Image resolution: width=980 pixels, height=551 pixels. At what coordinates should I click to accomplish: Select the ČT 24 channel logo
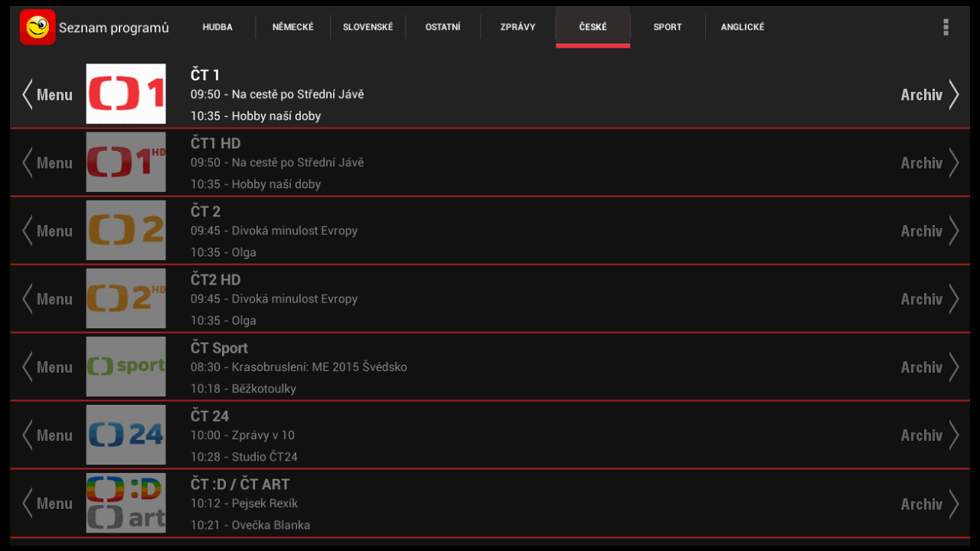[x=126, y=435]
